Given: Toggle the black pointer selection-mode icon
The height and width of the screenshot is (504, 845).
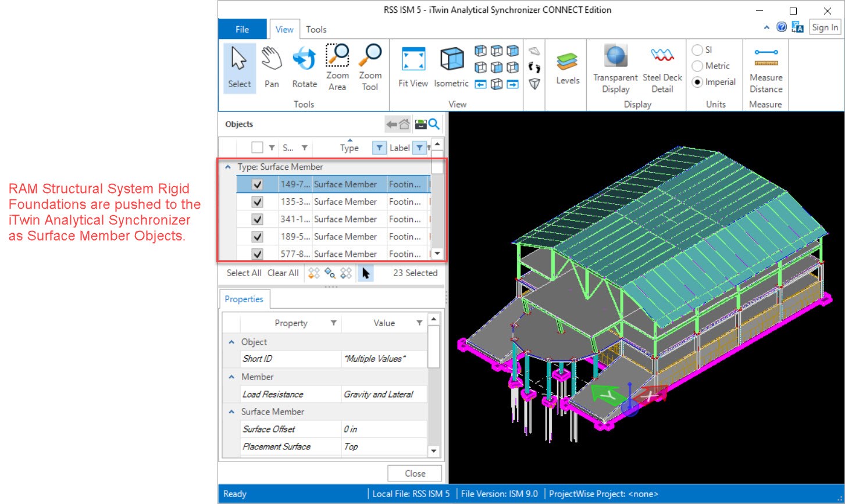Looking at the screenshot, I should coord(365,273).
